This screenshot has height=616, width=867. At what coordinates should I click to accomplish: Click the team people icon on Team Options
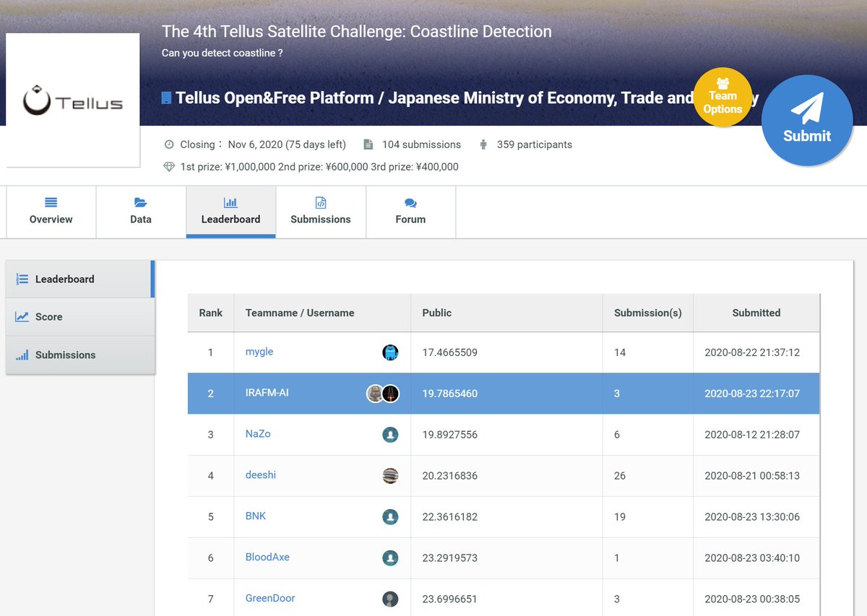pyautogui.click(x=722, y=82)
